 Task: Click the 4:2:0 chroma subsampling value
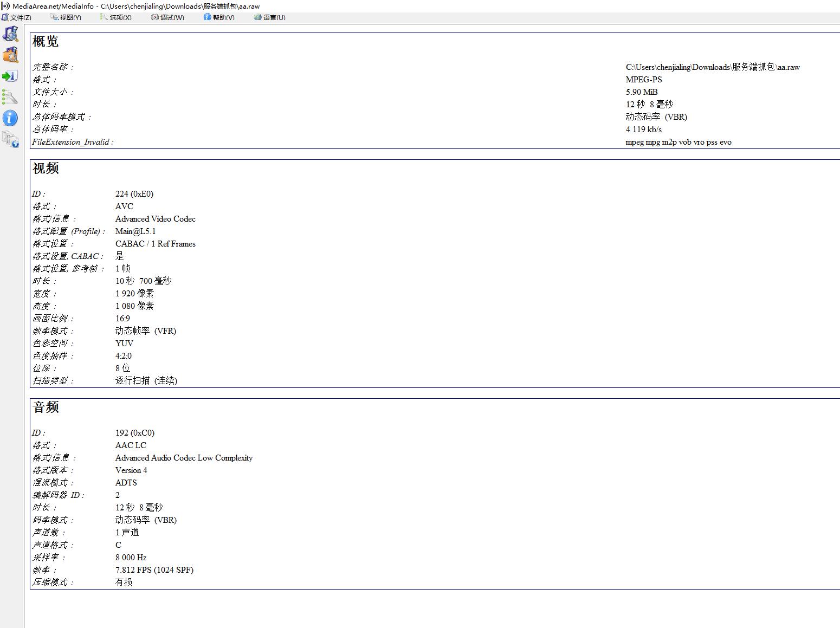pyautogui.click(x=124, y=356)
